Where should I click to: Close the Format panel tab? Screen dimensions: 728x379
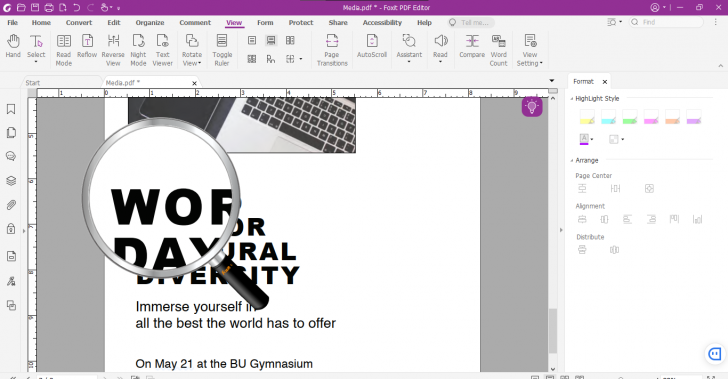click(604, 82)
